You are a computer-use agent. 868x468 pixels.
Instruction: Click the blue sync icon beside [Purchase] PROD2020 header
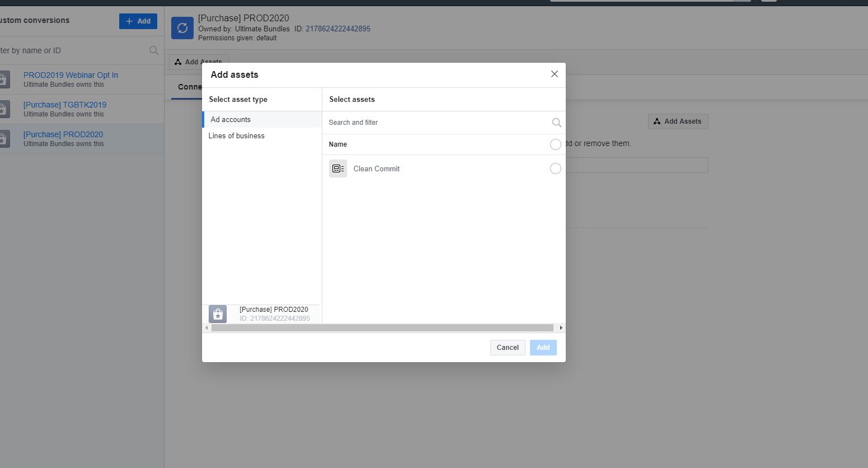(x=182, y=28)
